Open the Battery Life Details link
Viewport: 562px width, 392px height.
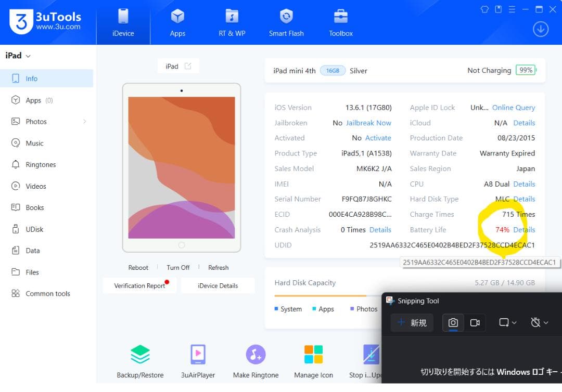(x=524, y=230)
